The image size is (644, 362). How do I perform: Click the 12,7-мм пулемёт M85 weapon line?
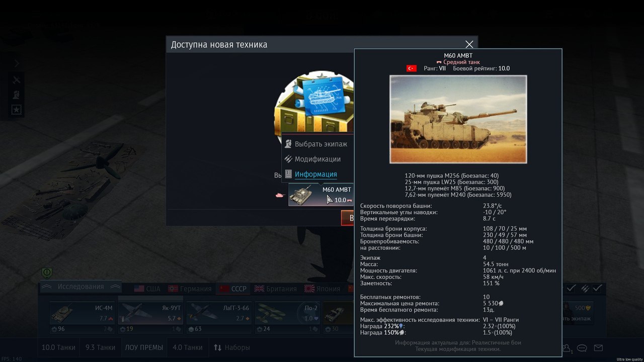click(454, 189)
